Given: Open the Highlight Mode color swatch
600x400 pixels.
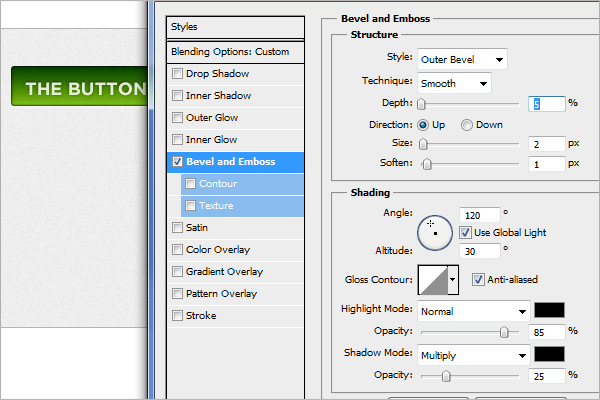Looking at the screenshot, I should (x=549, y=310).
